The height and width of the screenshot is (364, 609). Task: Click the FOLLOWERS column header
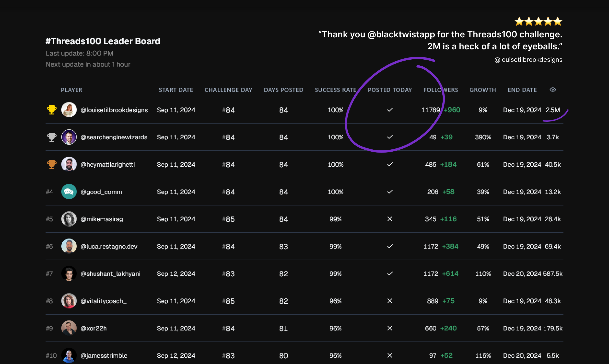click(441, 90)
